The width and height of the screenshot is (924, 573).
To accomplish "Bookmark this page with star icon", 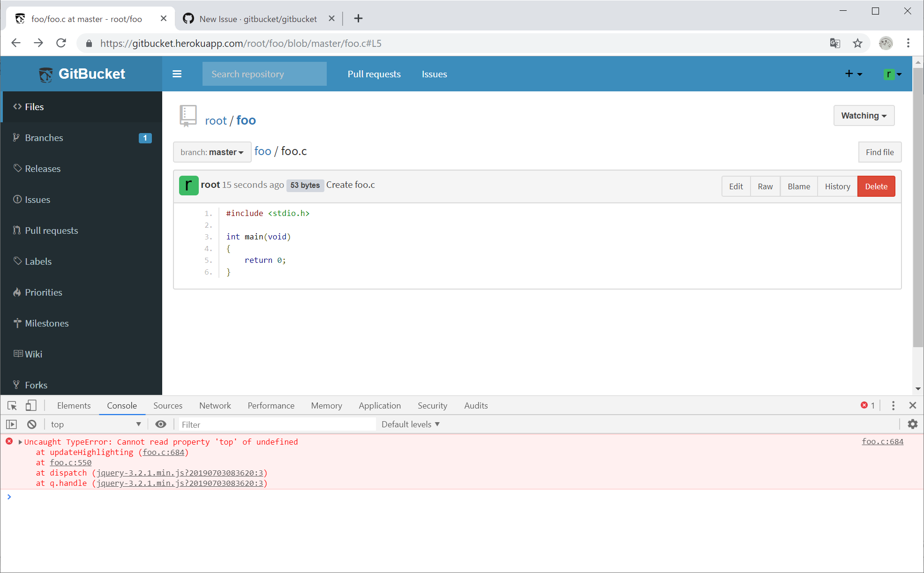I will click(857, 44).
